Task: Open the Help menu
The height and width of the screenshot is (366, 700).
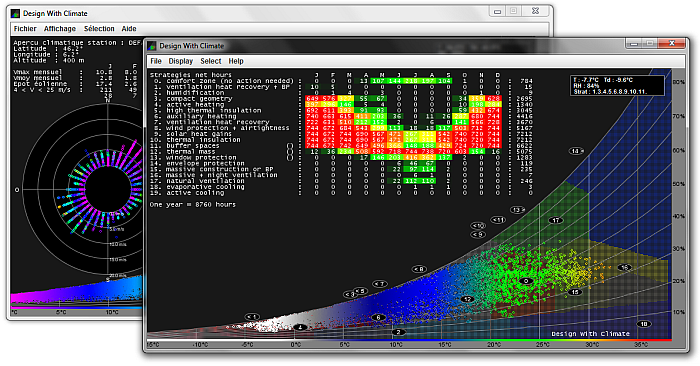Action: pyautogui.click(x=236, y=61)
